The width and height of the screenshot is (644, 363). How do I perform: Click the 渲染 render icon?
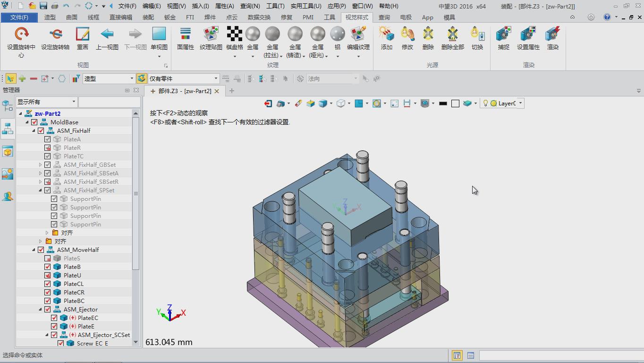click(552, 35)
